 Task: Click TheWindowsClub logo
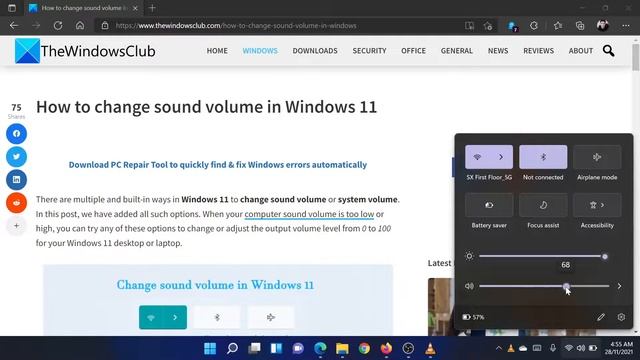point(85,51)
